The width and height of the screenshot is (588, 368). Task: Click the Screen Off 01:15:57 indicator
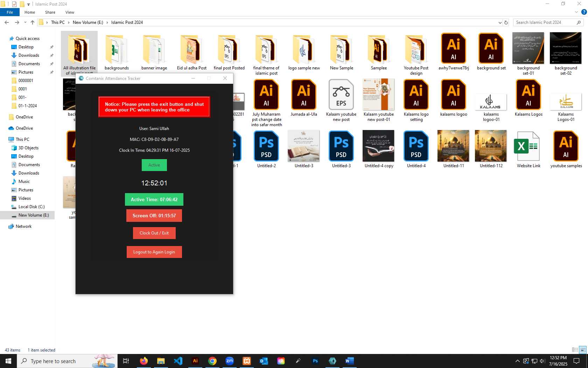pyautogui.click(x=154, y=216)
